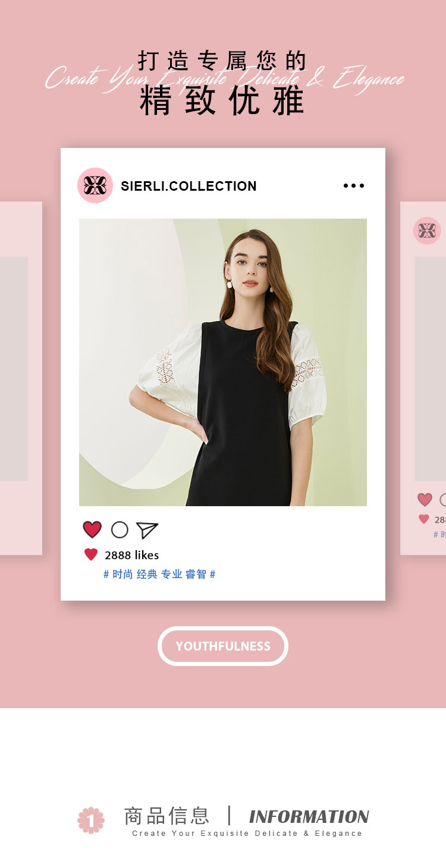Click the paper plane share icon
The image size is (446, 868).
(147, 530)
